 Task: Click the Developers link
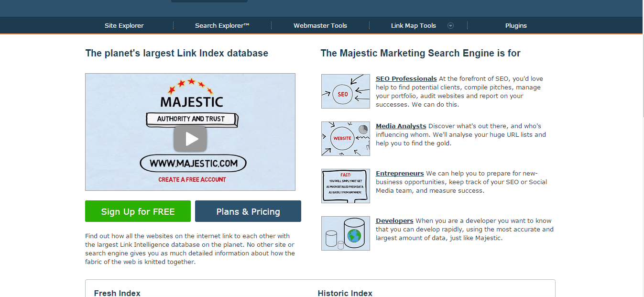[394, 221]
